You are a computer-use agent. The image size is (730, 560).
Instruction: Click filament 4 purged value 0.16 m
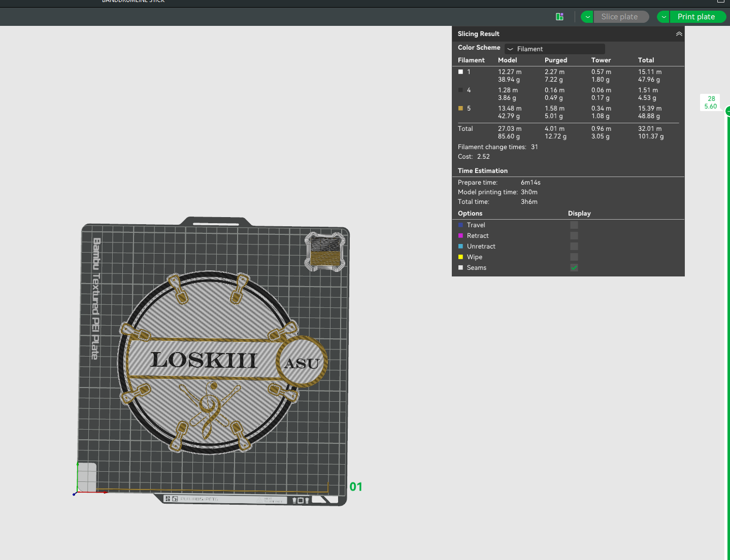tap(554, 90)
